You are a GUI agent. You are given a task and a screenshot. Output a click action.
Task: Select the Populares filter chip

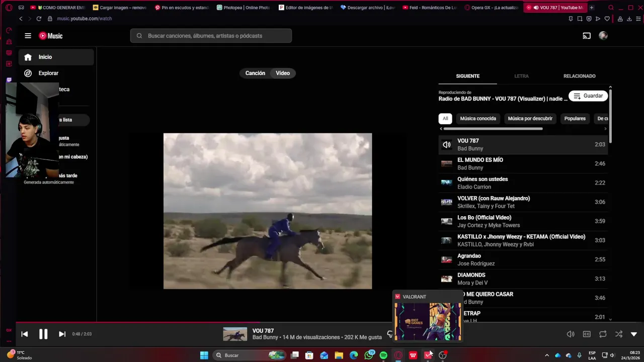click(575, 119)
